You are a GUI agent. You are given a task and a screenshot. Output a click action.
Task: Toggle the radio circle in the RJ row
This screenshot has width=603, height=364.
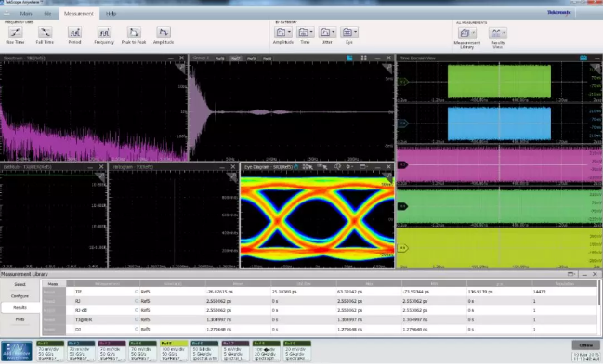(x=137, y=301)
